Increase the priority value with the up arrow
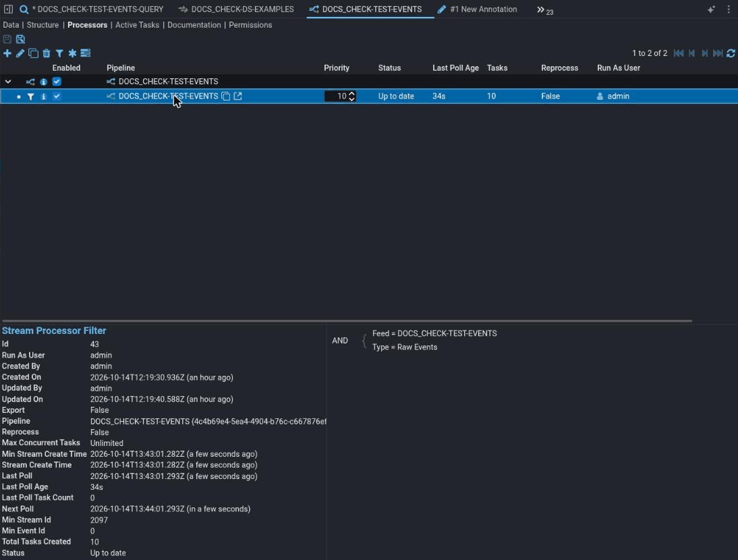Image resolution: width=738 pixels, height=560 pixels. 351,94
